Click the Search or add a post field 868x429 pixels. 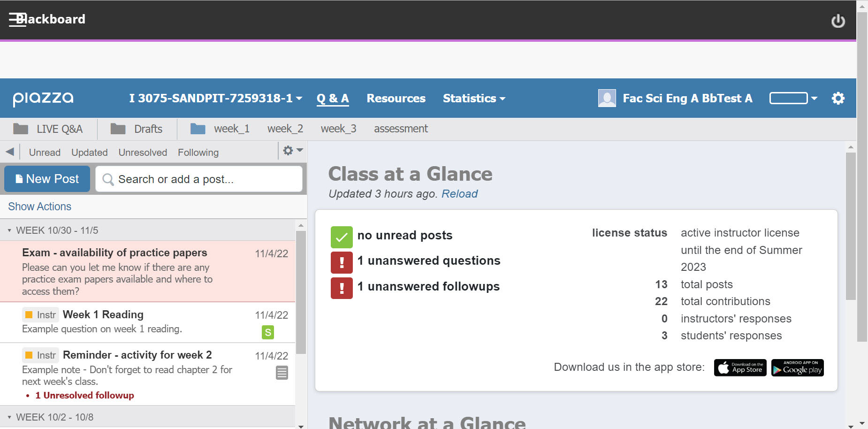(199, 179)
